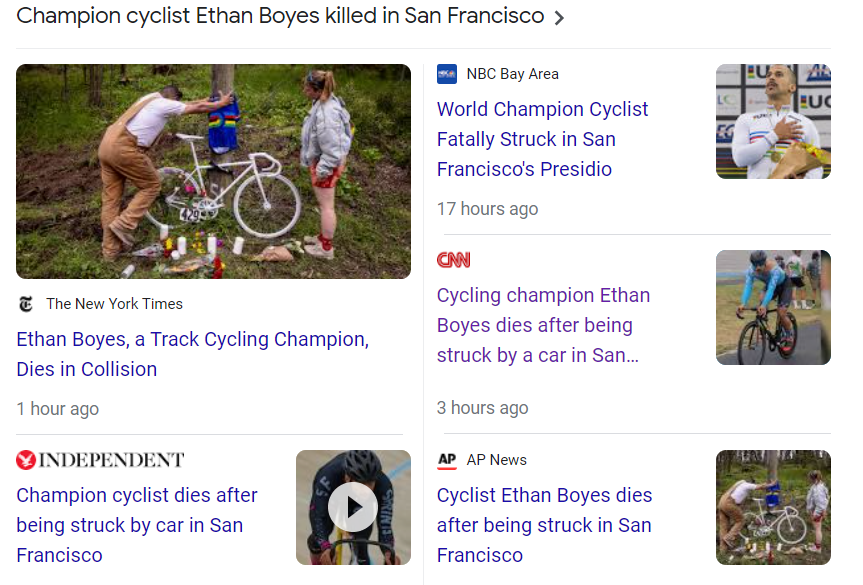The width and height of the screenshot is (863, 585).
Task: Click "The New York Times" source label
Action: point(114,304)
